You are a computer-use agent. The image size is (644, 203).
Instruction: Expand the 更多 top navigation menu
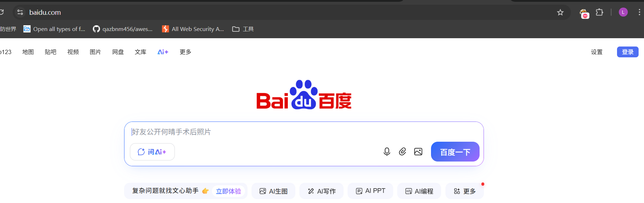pos(185,52)
